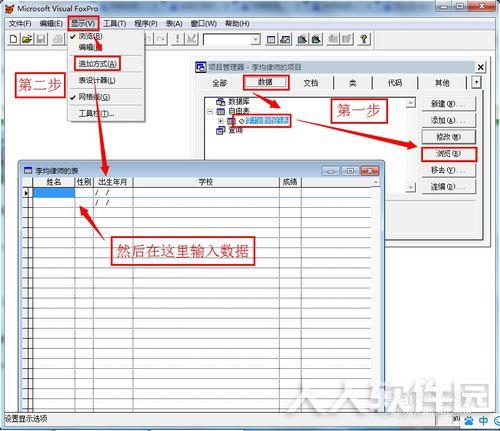Click the Project Manager title bar icon
This screenshot has width=500, height=431.
click(201, 67)
